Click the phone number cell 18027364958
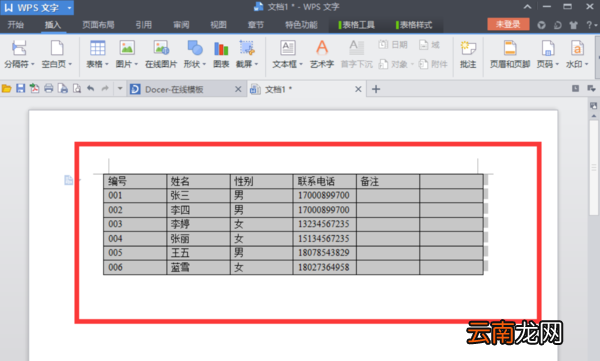The width and height of the screenshot is (600, 361). 324,267
